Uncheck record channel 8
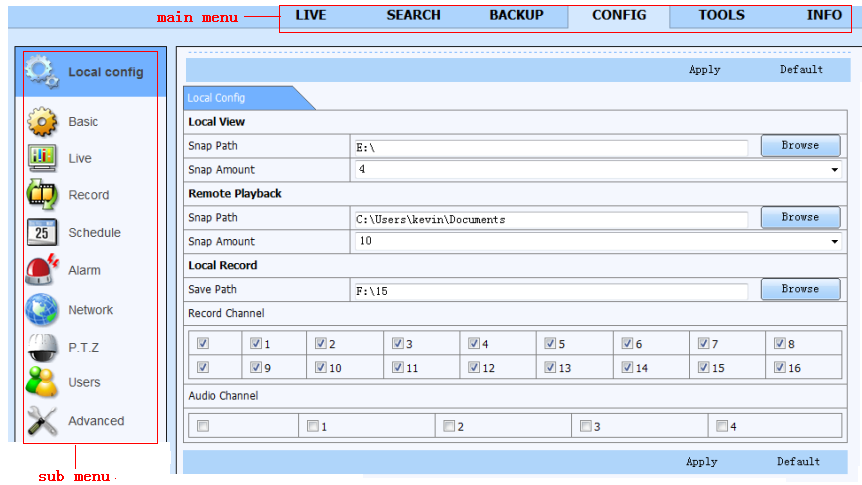Viewport: 862px width, 485px height. (x=780, y=343)
